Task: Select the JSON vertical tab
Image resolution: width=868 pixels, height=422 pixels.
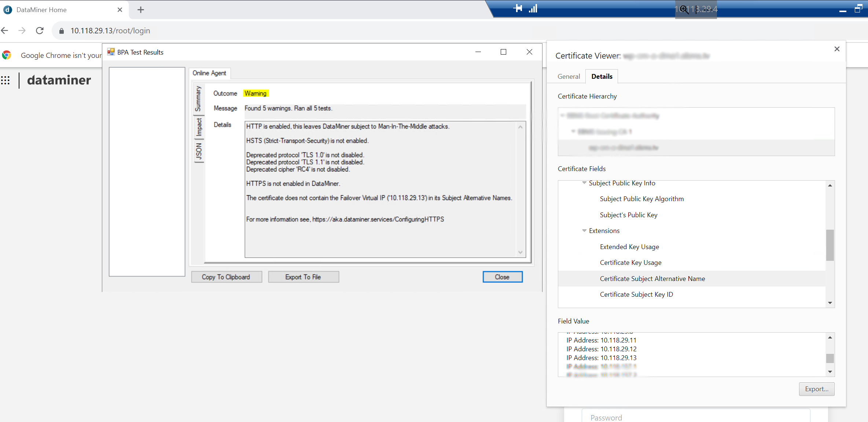Action: (x=199, y=151)
